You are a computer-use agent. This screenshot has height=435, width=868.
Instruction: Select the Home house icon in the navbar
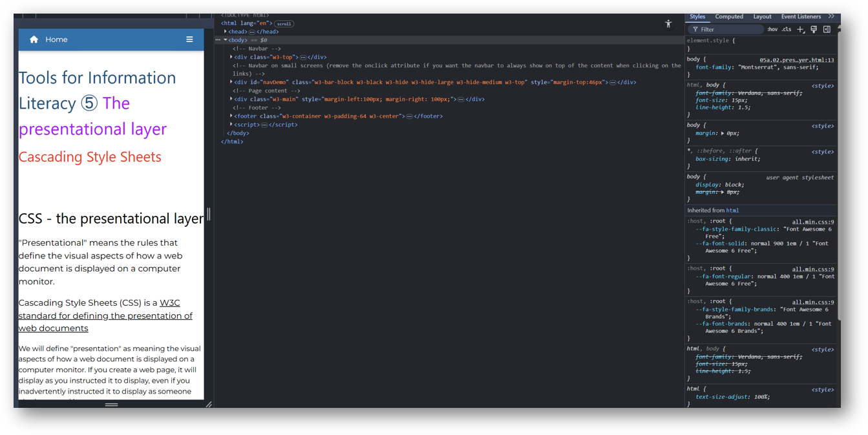[x=33, y=39]
